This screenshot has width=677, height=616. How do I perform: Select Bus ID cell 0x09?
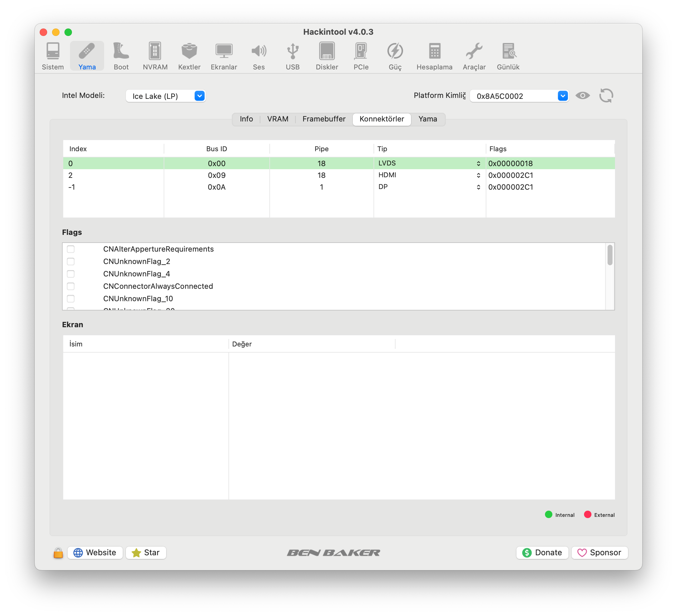click(217, 175)
